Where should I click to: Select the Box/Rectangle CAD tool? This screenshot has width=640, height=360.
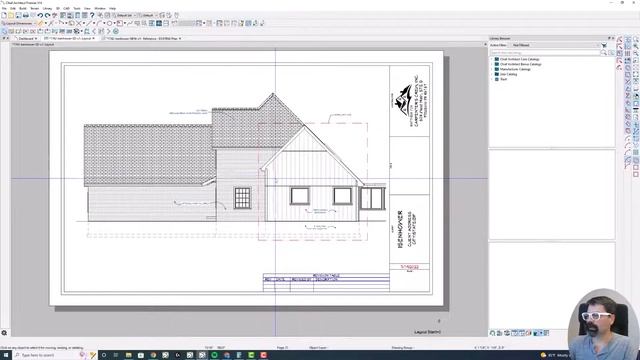click(x=120, y=23)
